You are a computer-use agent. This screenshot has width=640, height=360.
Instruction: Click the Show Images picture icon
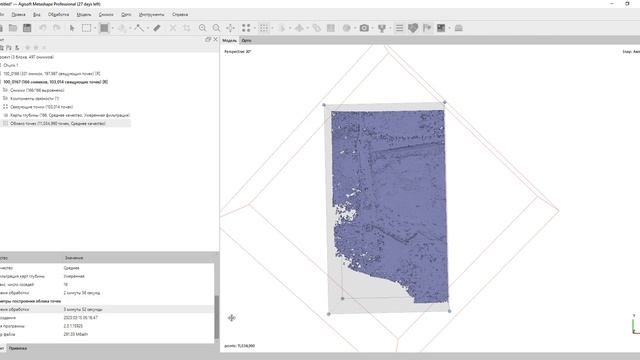click(441, 28)
